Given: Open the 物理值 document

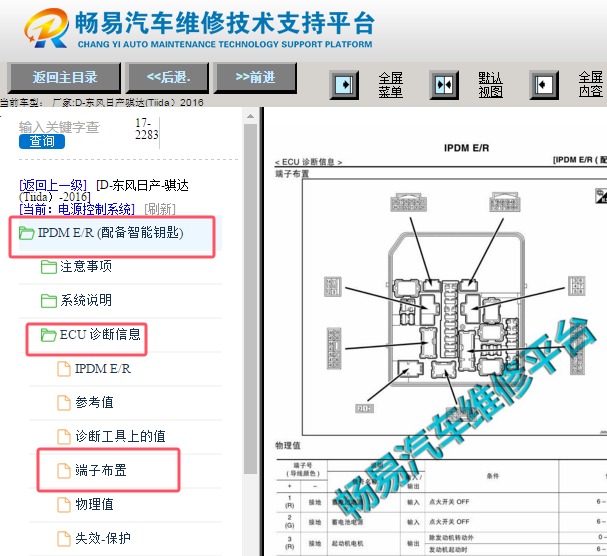Looking at the screenshot, I should (94, 504).
